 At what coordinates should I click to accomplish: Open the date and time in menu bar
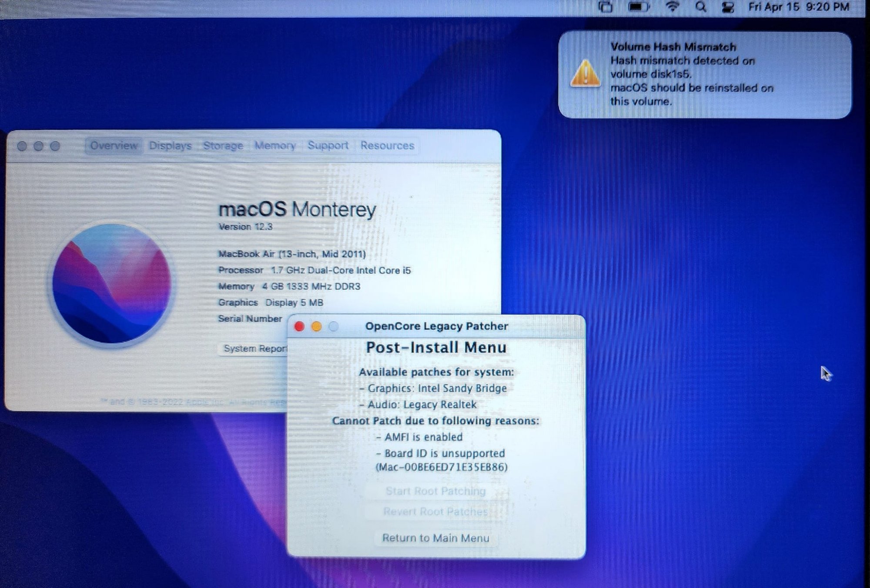pyautogui.click(x=798, y=7)
